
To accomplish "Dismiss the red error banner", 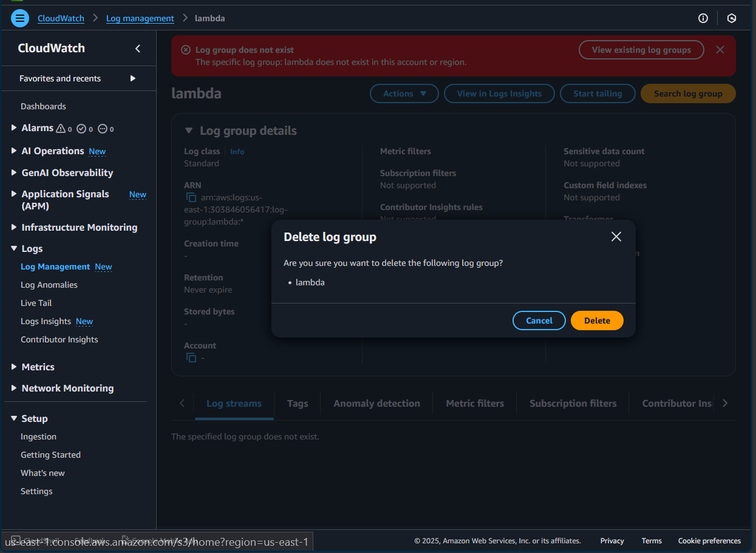I will tap(720, 50).
